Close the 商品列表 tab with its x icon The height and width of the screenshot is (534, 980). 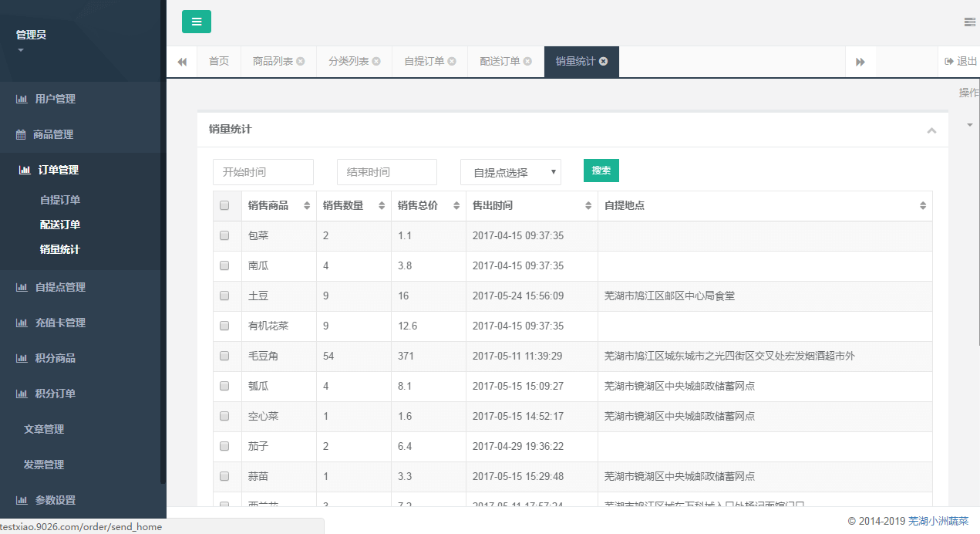(301, 62)
